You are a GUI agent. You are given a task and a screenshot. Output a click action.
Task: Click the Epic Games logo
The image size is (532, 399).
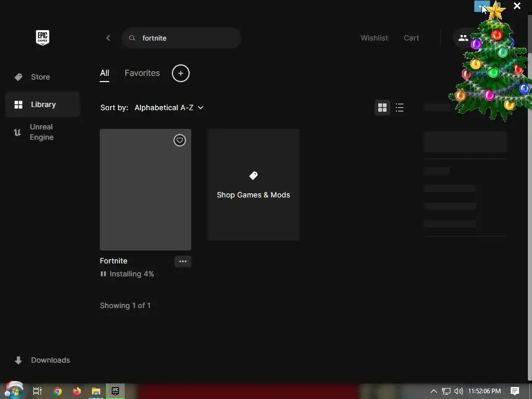point(43,37)
